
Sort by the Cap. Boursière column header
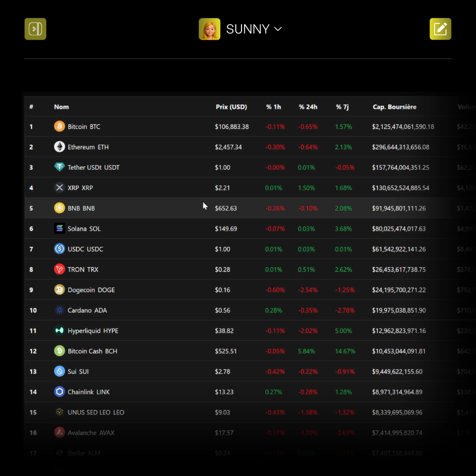coord(394,107)
